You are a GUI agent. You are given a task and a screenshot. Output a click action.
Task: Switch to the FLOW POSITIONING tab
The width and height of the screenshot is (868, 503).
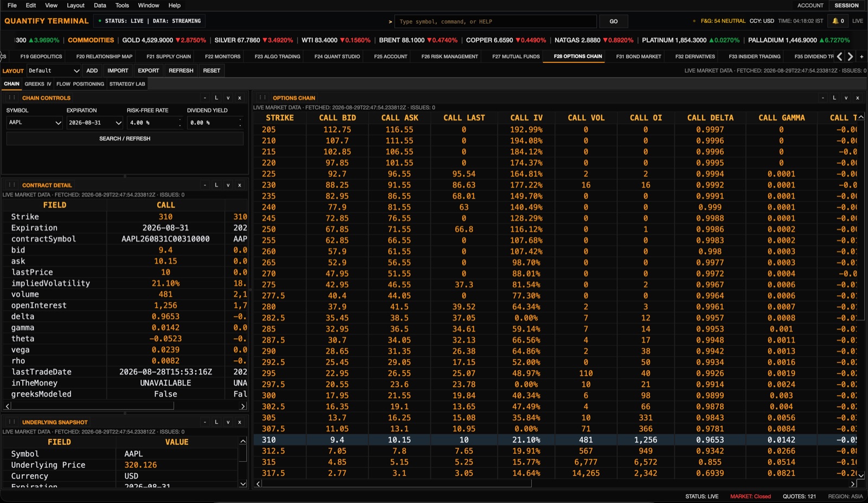[80, 84]
